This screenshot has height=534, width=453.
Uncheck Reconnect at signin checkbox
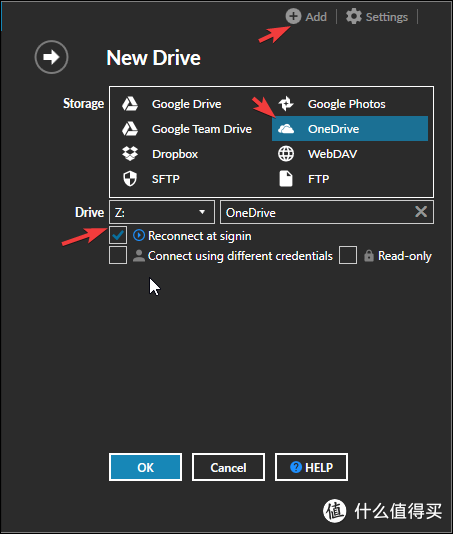[x=118, y=235]
